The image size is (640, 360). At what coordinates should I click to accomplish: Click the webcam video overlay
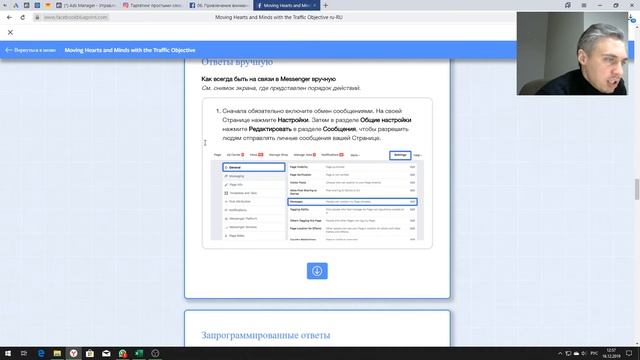572,53
